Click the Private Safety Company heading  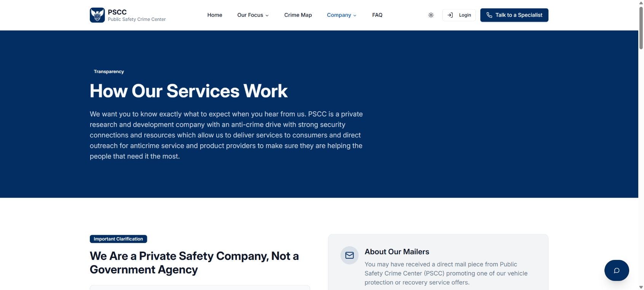pyautogui.click(x=194, y=263)
